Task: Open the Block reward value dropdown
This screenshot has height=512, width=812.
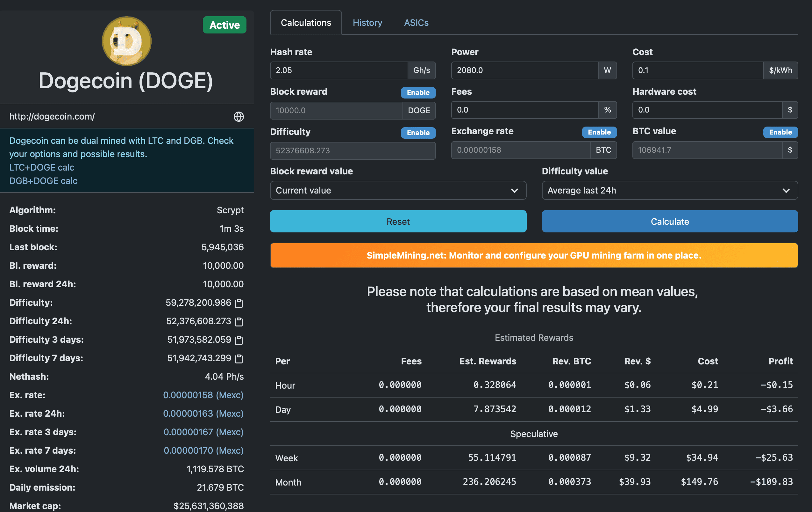Action: pos(398,190)
